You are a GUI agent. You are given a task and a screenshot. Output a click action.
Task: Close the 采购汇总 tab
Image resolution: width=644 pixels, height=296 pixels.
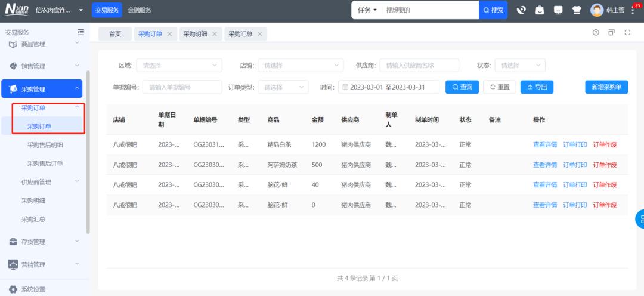point(259,34)
